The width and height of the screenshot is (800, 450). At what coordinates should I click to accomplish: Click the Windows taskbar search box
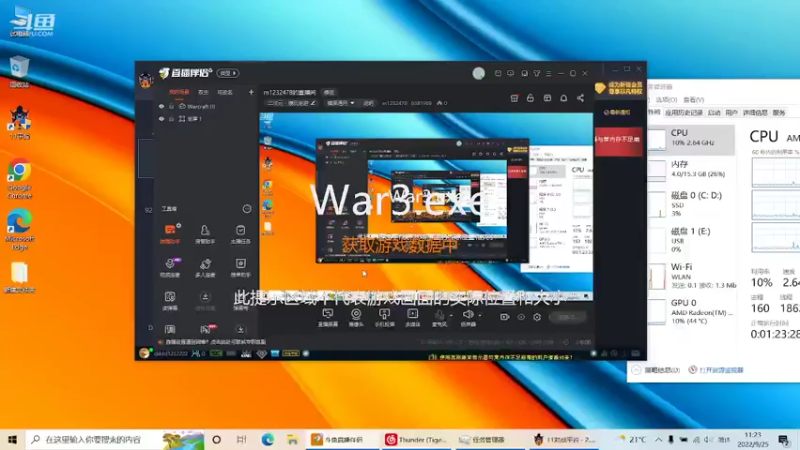(115, 439)
